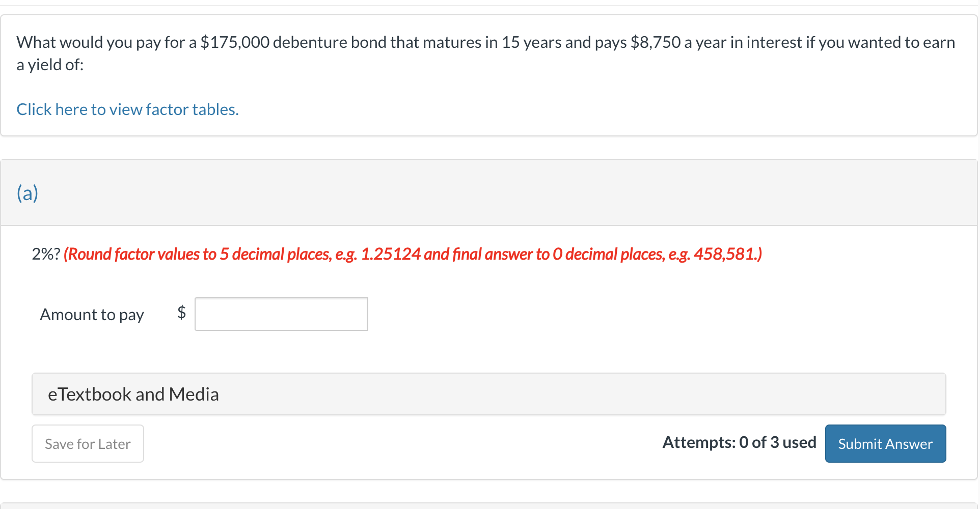Click the example answer 458,581
Image resolution: width=980 pixels, height=509 pixels.
click(725, 254)
